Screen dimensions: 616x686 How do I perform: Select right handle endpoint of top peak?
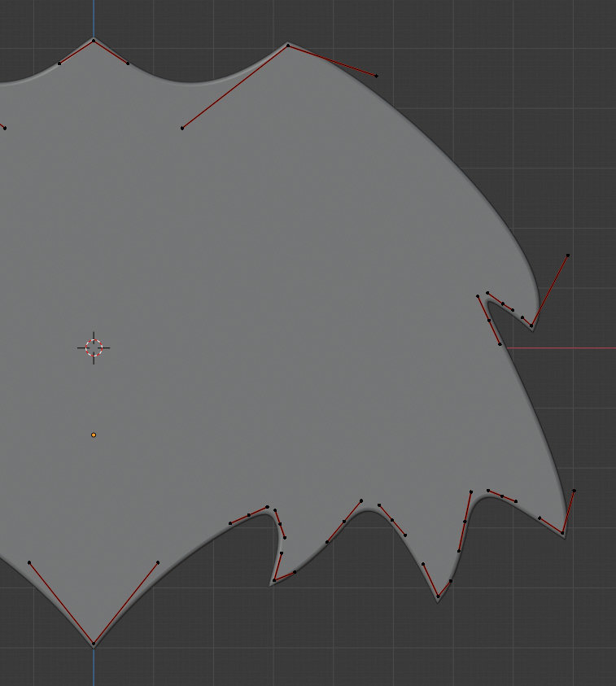[128, 63]
